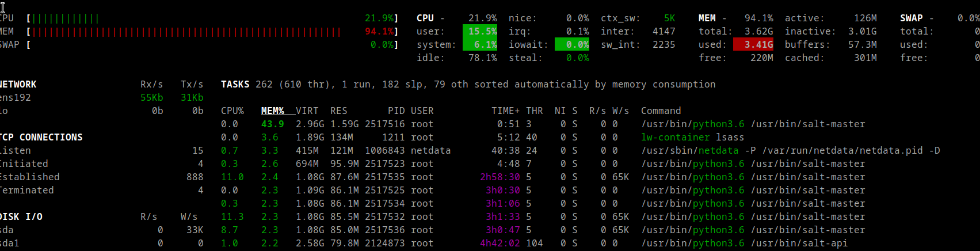Select the /usr/bin/salt-api command
Screen dimensions: 980x251
pos(745,244)
